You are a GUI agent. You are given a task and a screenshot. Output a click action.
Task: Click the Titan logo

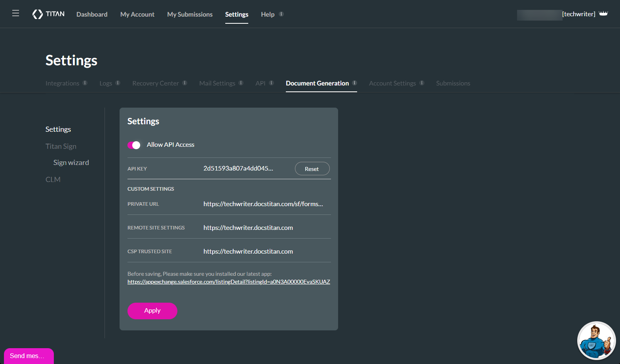pyautogui.click(x=48, y=14)
